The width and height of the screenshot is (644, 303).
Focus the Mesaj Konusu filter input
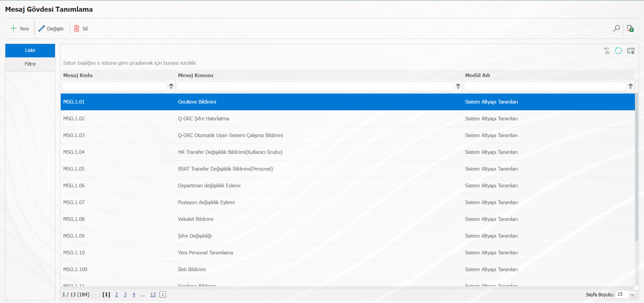[315, 86]
